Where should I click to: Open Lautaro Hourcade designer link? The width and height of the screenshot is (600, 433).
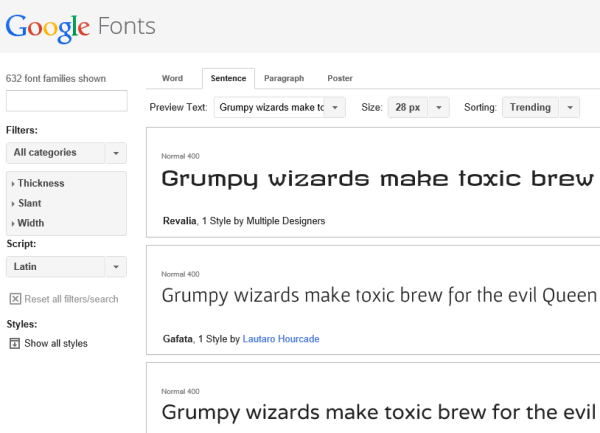tap(281, 339)
